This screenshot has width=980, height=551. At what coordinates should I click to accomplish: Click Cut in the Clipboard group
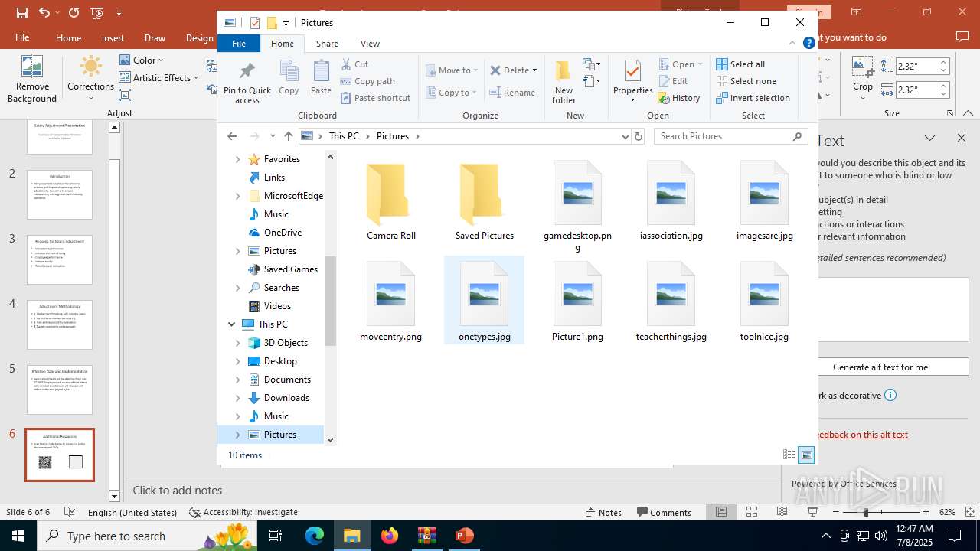(x=354, y=64)
